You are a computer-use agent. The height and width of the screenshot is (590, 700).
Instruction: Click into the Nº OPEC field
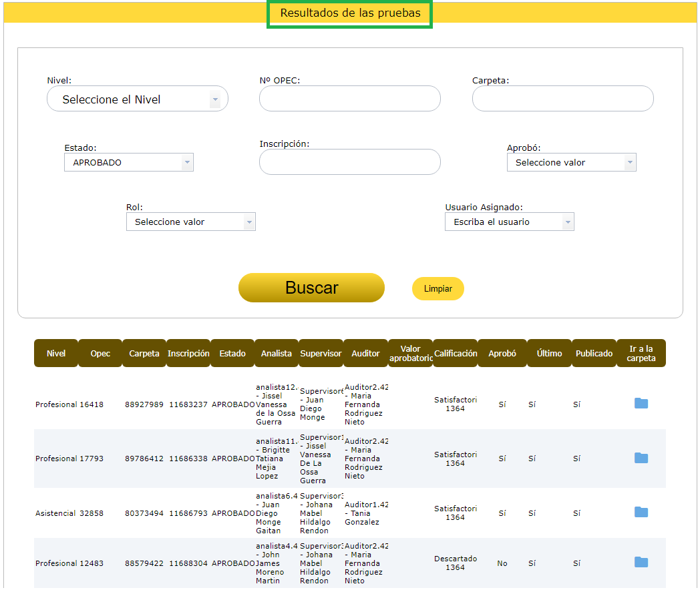[349, 99]
